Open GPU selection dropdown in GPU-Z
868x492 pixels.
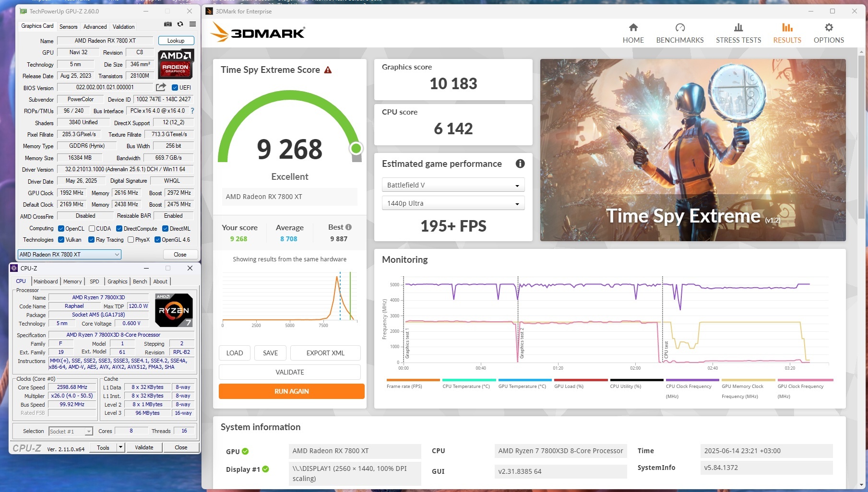(70, 255)
